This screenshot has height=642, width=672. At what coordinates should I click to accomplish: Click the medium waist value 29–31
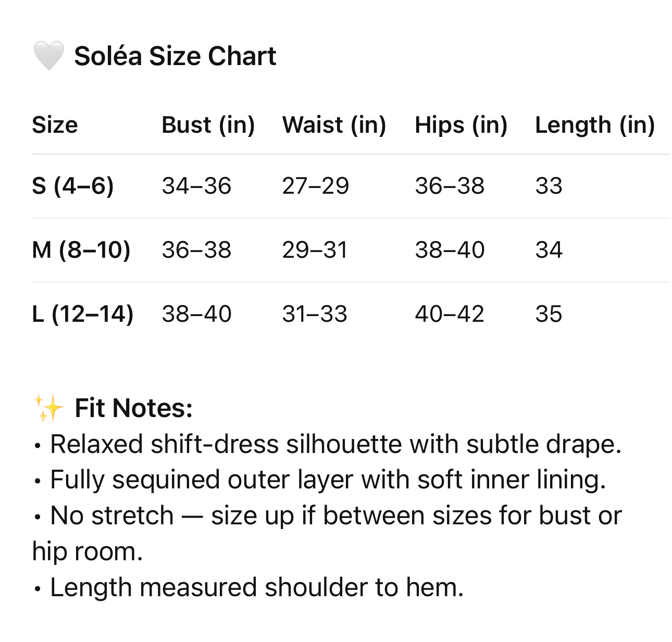315,250
